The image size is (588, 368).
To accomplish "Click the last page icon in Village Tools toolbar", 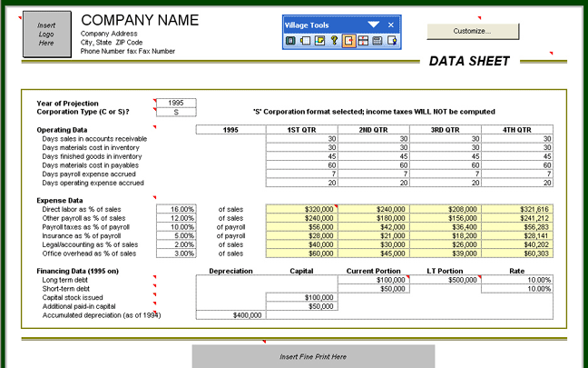I will 392,40.
